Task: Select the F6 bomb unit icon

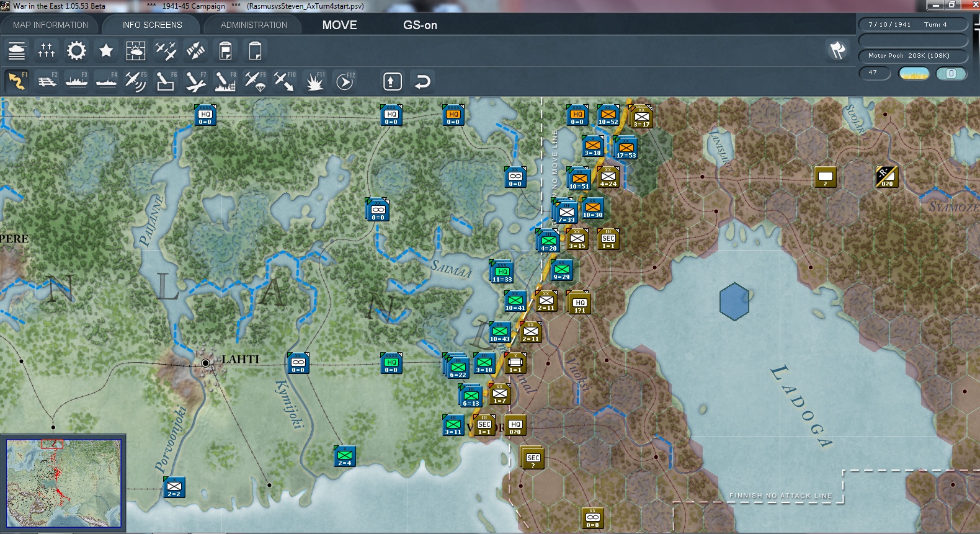Action: point(166,81)
